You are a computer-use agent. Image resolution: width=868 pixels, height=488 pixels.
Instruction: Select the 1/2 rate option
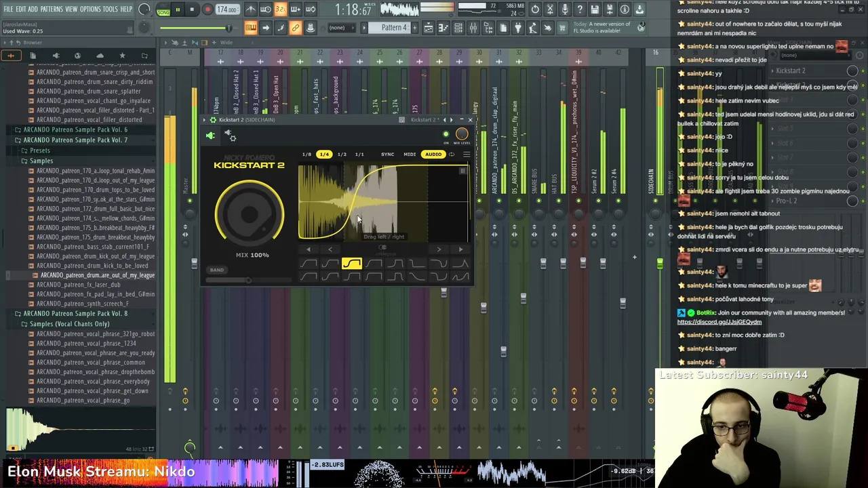(x=342, y=154)
